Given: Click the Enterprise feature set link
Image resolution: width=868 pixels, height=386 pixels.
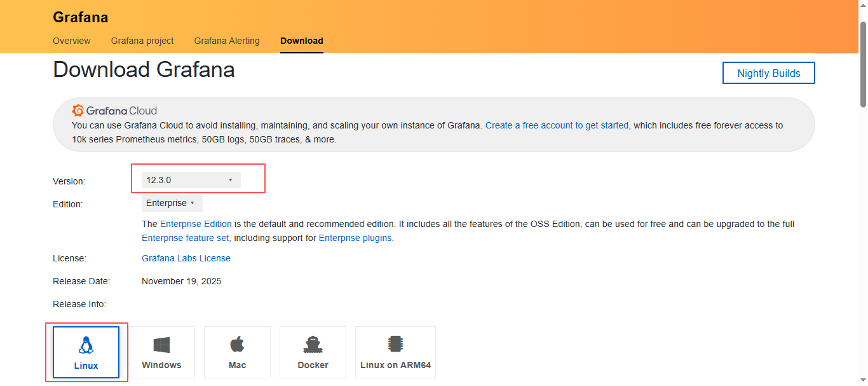Looking at the screenshot, I should (x=185, y=238).
